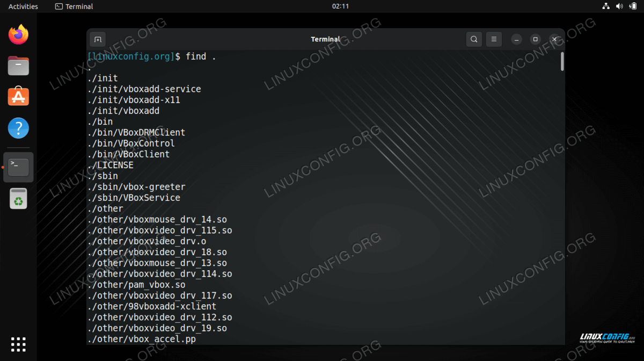This screenshot has height=361, width=644.
Task: Click the ./LICENSE line
Action: [110, 165]
